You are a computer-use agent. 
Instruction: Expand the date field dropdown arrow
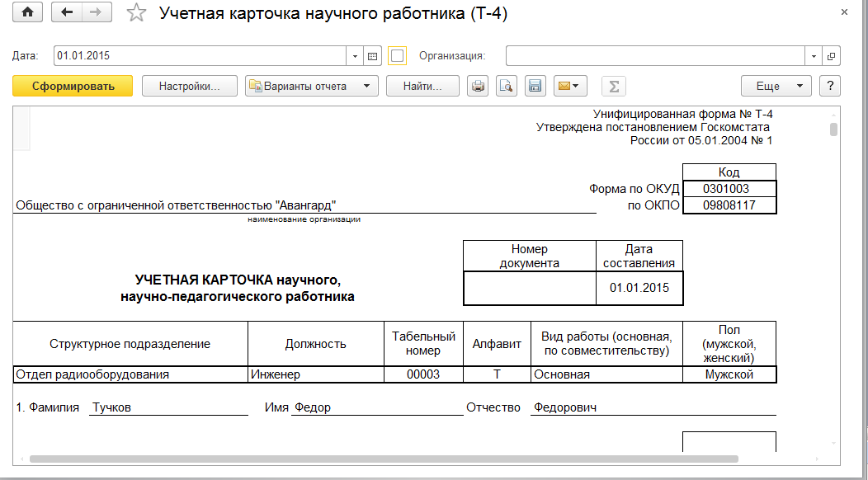pos(355,56)
